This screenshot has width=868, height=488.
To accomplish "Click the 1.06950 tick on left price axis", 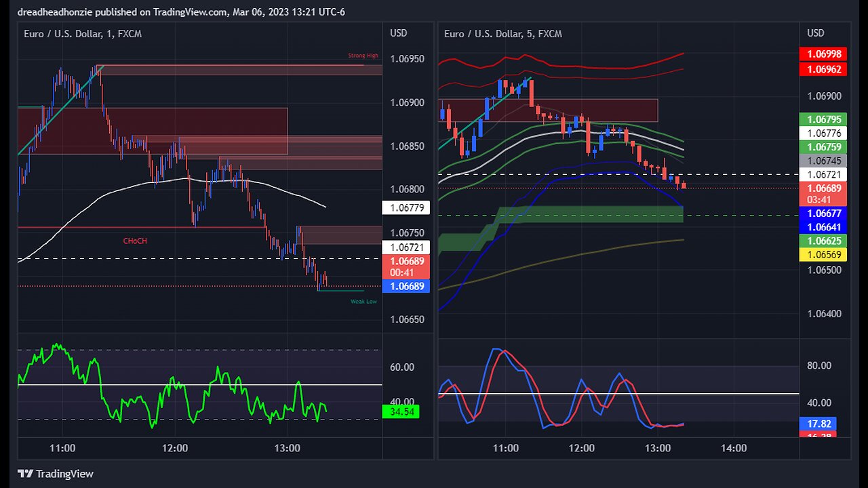I will pyautogui.click(x=408, y=59).
